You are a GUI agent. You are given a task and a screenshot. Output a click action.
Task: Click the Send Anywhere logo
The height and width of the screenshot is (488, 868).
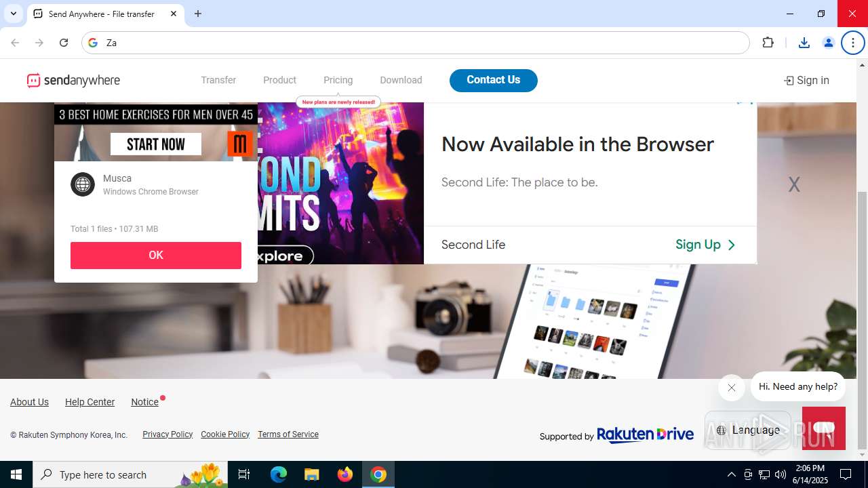pos(73,81)
